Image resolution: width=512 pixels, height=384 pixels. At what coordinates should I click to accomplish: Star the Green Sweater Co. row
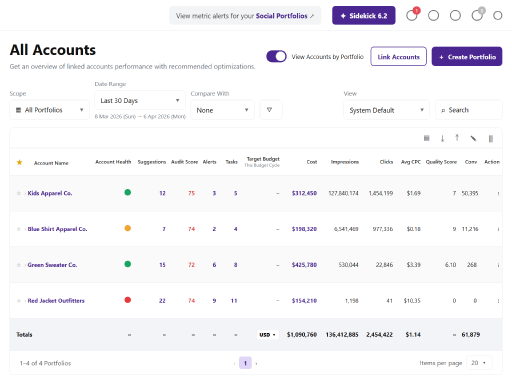19,265
